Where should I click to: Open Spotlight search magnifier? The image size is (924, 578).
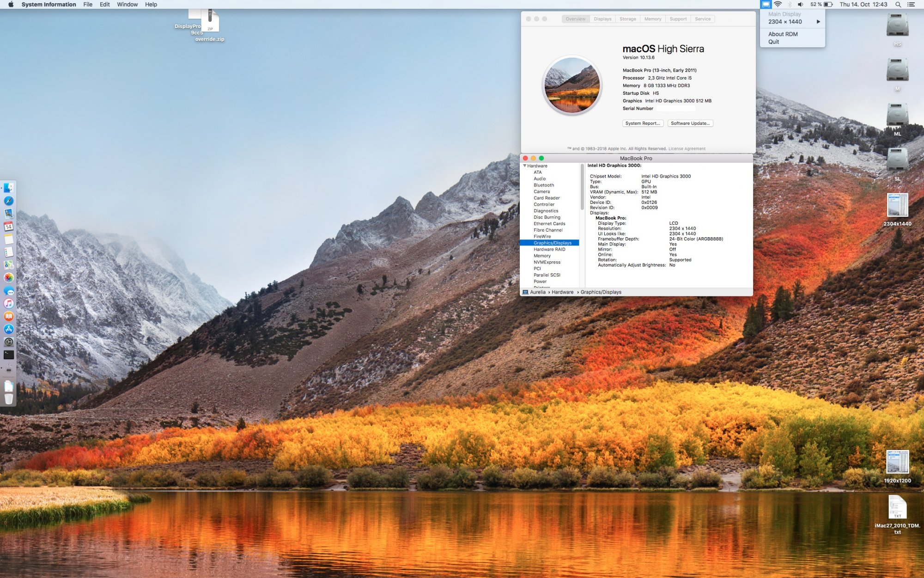tap(898, 5)
